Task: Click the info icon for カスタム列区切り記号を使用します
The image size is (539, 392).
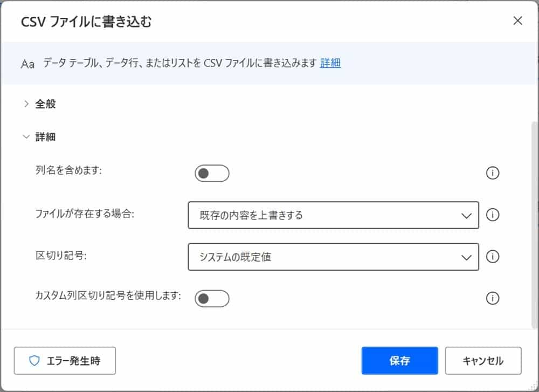Action: tap(493, 299)
